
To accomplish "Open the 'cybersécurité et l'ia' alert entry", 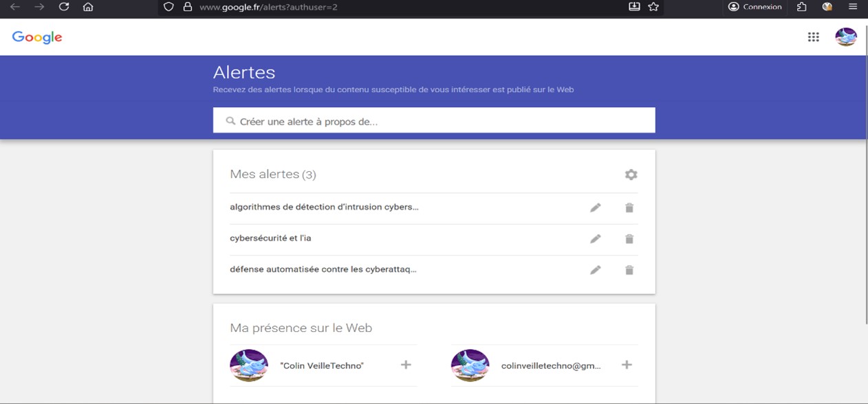I will 270,238.
